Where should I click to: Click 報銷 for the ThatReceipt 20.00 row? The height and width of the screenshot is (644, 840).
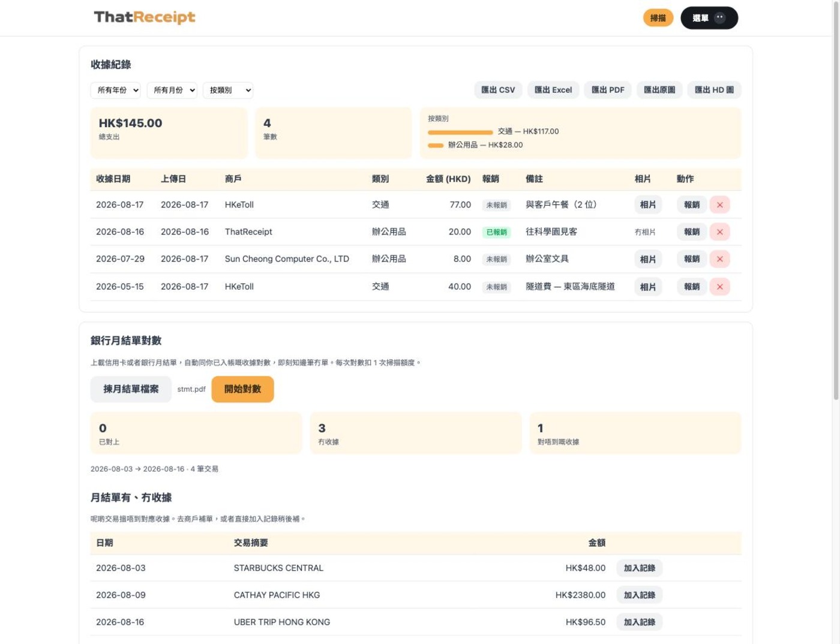click(x=692, y=231)
